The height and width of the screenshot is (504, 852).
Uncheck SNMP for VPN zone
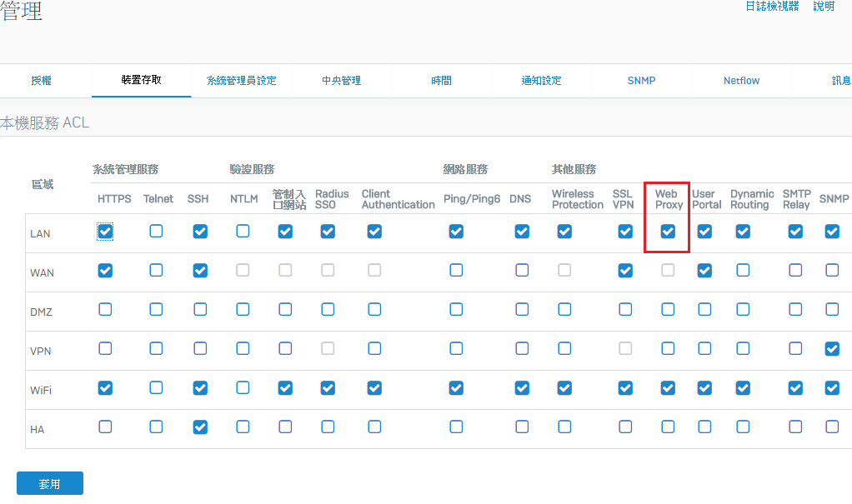tap(832, 349)
